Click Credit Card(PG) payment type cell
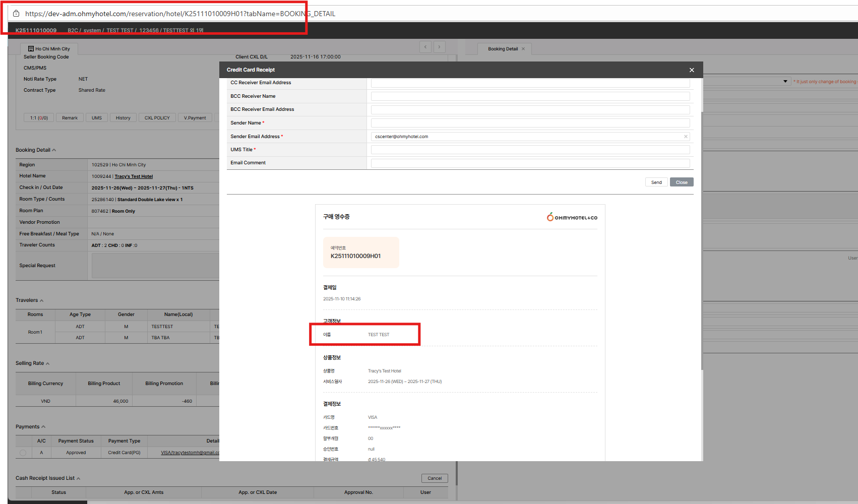 [x=124, y=453]
